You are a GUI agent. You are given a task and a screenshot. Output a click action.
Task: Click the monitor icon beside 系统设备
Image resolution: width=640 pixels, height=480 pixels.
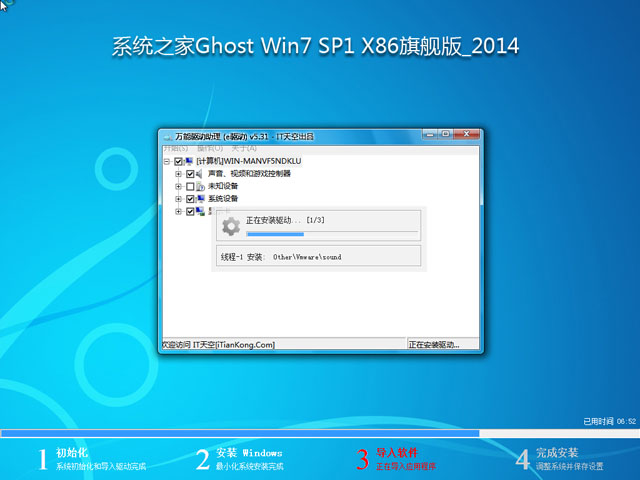tap(200, 199)
